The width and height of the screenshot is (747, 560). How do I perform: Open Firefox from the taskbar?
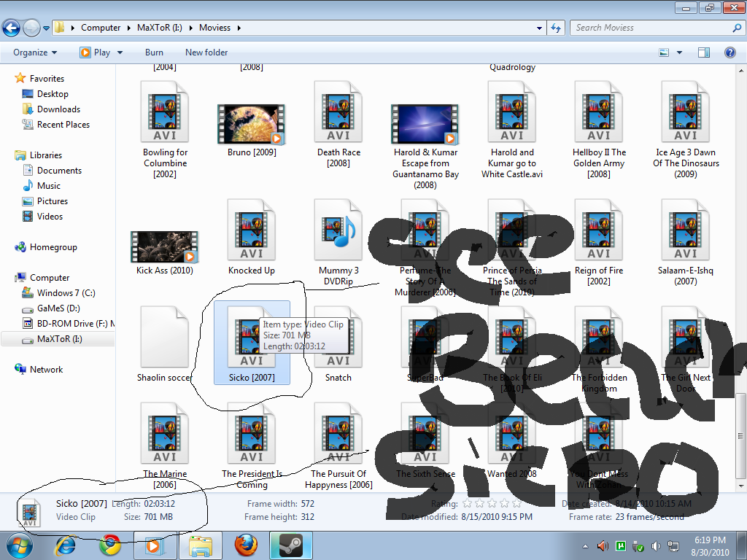pyautogui.click(x=246, y=545)
